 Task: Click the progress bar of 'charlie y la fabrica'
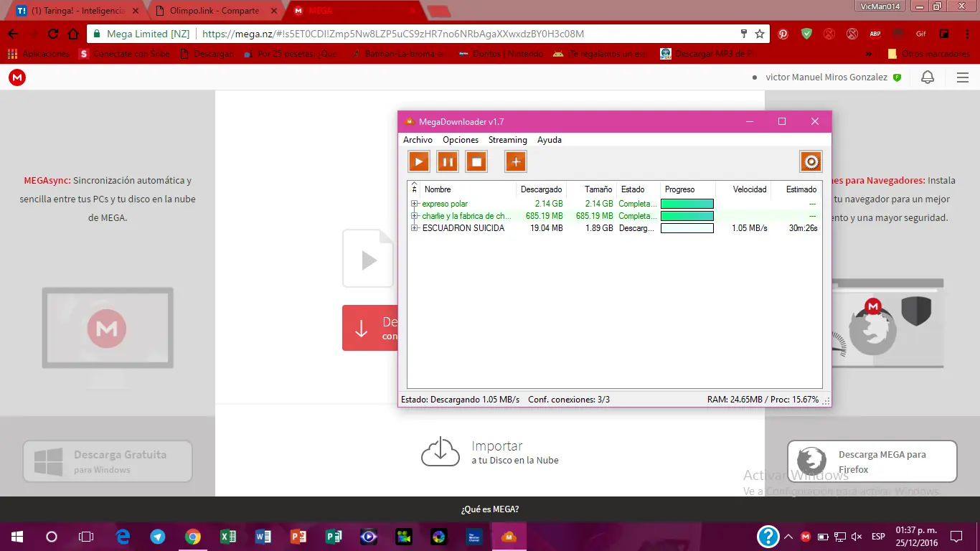[x=687, y=216]
